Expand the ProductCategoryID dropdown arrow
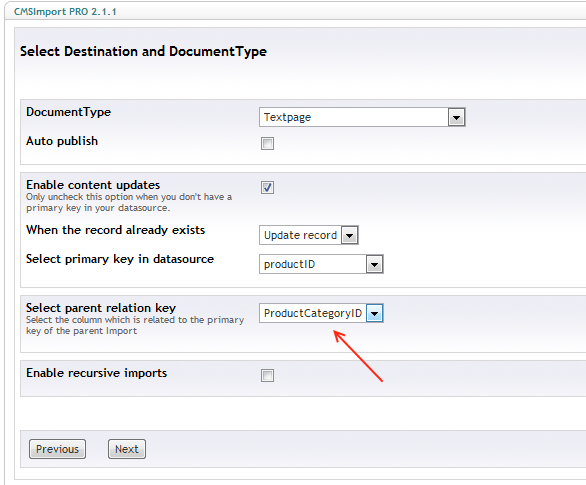 (374, 313)
